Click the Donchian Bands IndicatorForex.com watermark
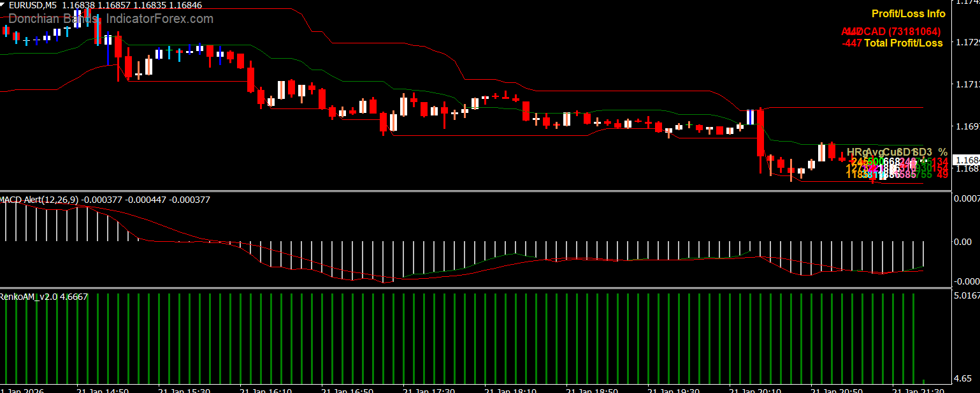This screenshot has height=393, width=980. pyautogui.click(x=111, y=19)
